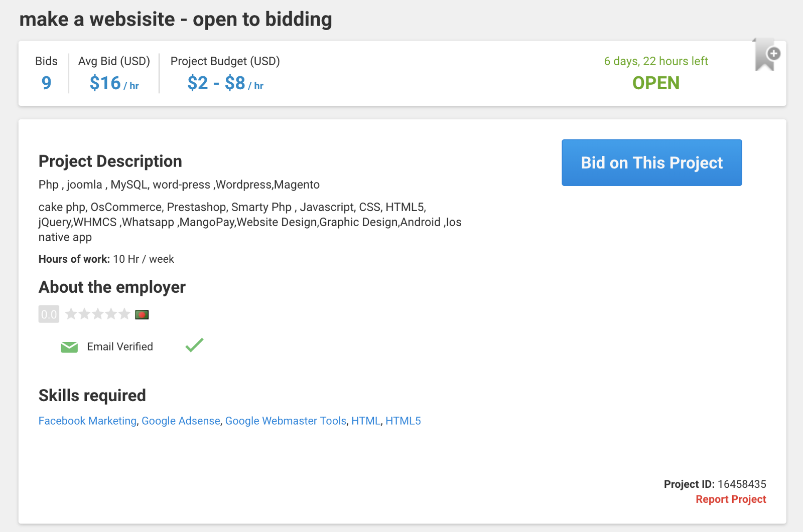
Task: Click the Email Verified label
Action: pos(120,347)
